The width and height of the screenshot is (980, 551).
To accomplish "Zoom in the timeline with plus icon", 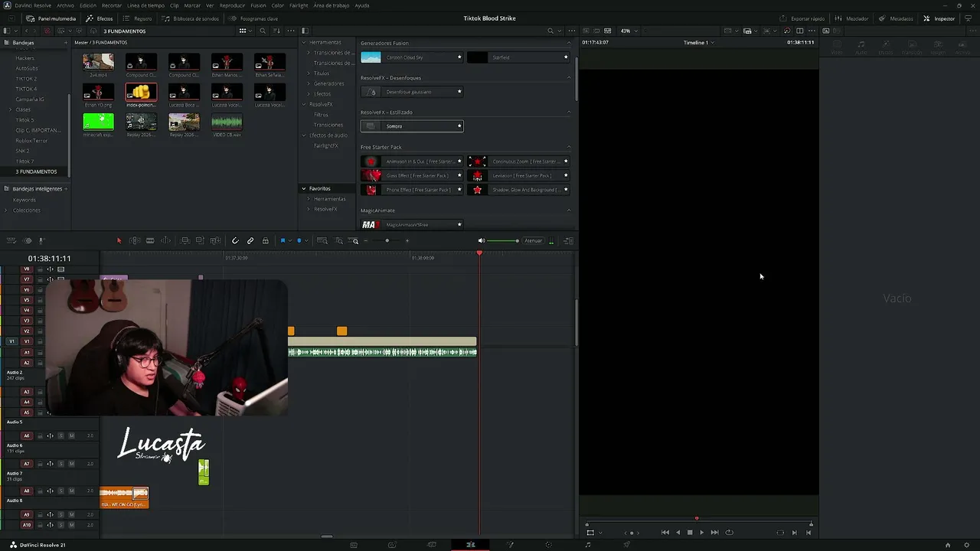I will [x=407, y=241].
